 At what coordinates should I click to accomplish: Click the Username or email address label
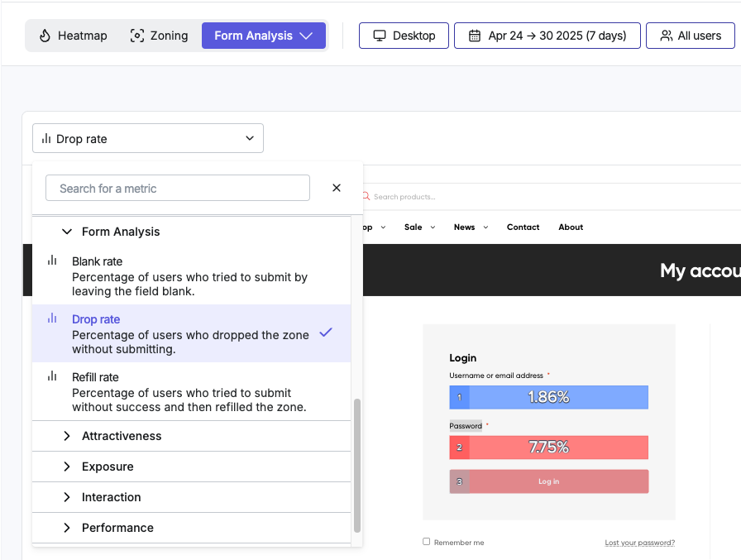495,376
